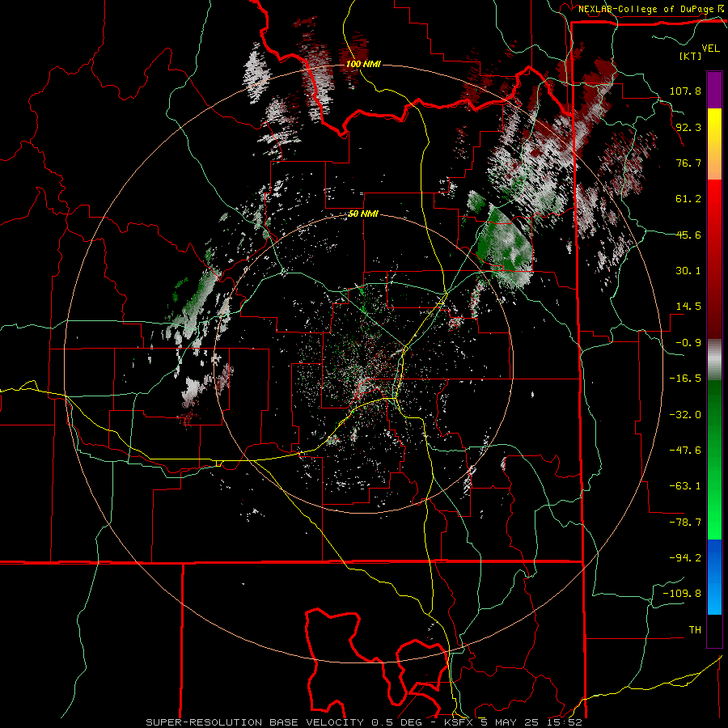Select the 61.2 velocity scale value
Viewport: 728px width, 728px height.
click(688, 199)
